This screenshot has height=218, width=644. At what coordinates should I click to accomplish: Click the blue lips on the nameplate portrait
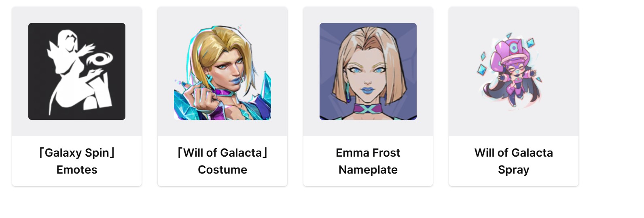point(368,92)
